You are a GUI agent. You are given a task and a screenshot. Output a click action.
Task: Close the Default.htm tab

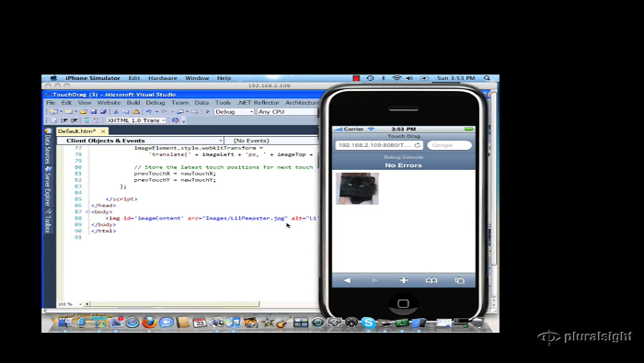103,131
